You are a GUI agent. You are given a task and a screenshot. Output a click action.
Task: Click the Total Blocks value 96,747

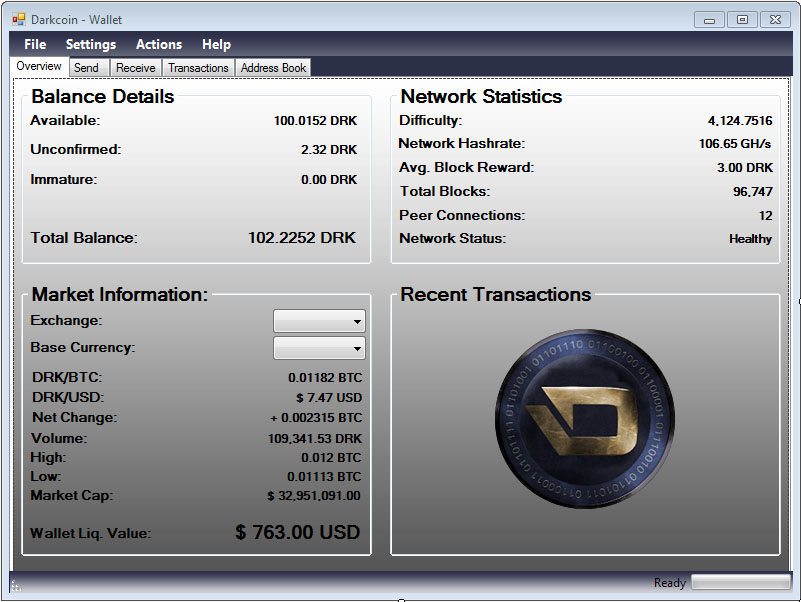click(x=752, y=192)
